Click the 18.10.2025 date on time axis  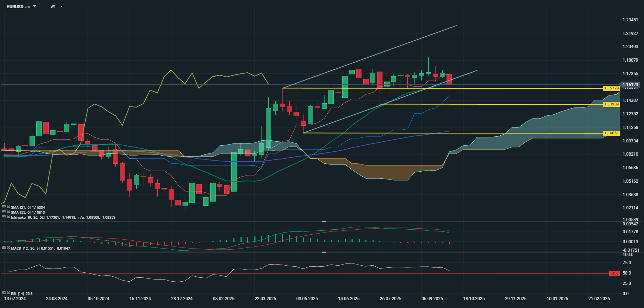(x=474, y=299)
